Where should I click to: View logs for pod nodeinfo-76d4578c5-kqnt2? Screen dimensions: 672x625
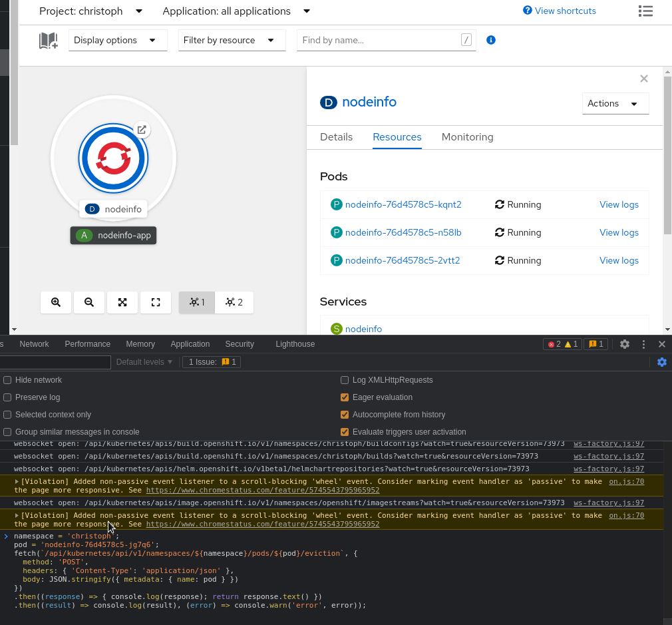point(618,205)
